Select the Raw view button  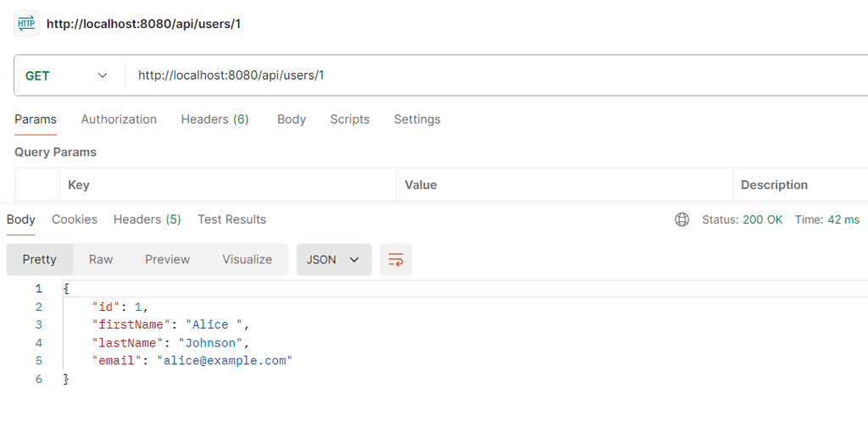[101, 259]
